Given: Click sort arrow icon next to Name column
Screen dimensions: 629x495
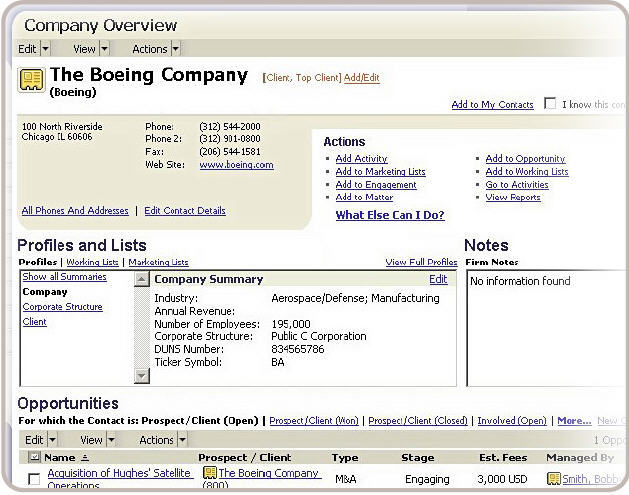Looking at the screenshot, I should pyautogui.click(x=85, y=458).
